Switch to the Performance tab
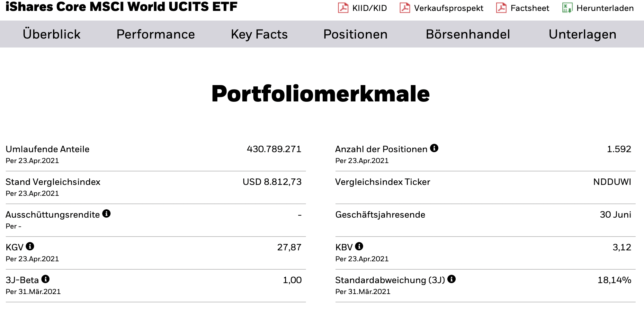 [x=156, y=34]
